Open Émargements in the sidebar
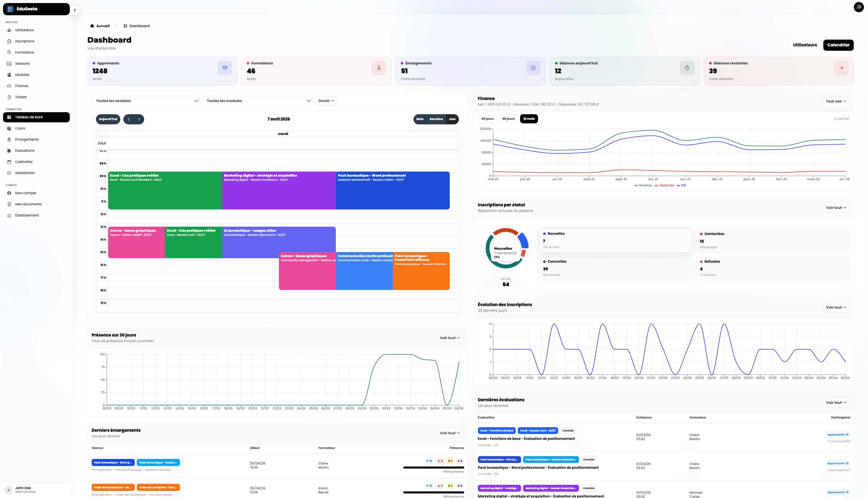The image size is (868, 498). (x=27, y=140)
